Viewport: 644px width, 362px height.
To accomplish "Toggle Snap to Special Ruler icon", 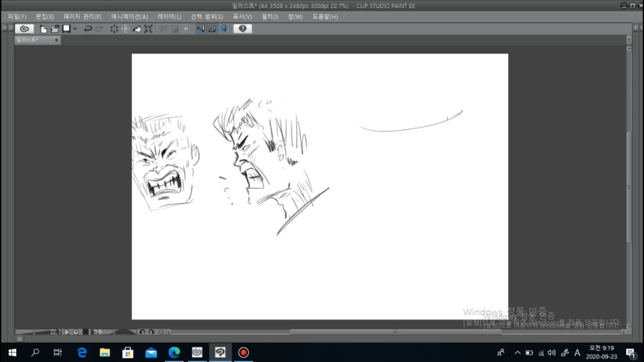I will pyautogui.click(x=212, y=29).
